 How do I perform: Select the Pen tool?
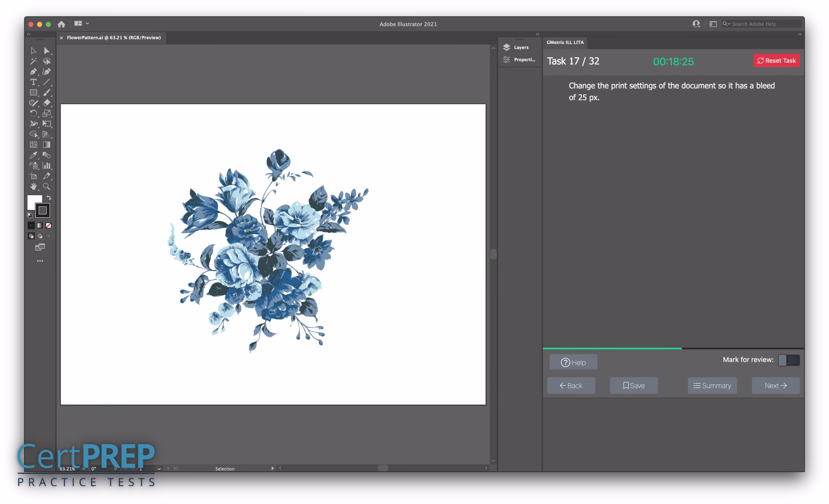(33, 72)
